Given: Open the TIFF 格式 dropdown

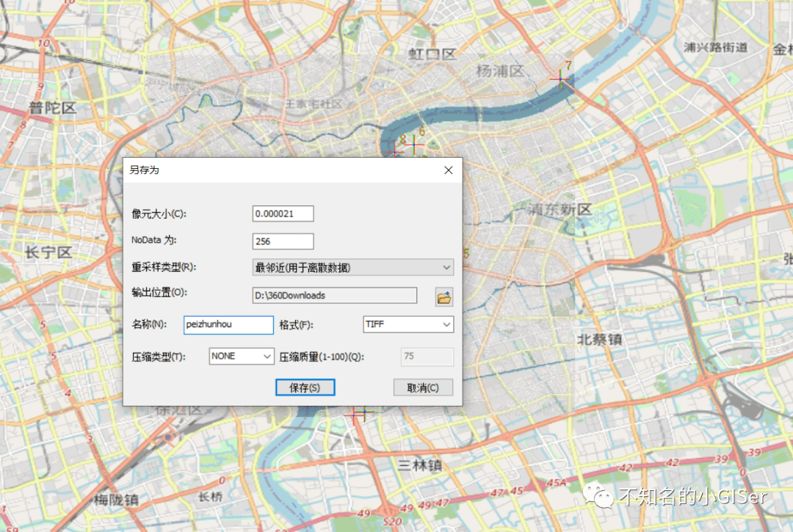Looking at the screenshot, I should pos(408,324).
